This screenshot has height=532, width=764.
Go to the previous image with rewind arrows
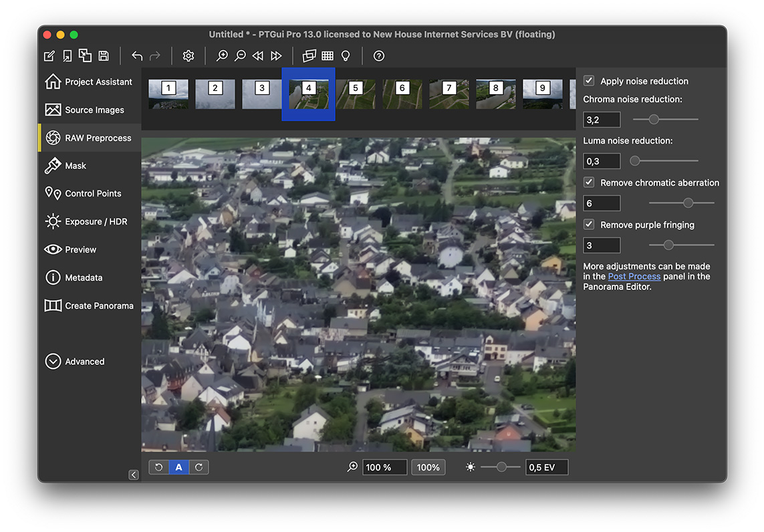258,56
